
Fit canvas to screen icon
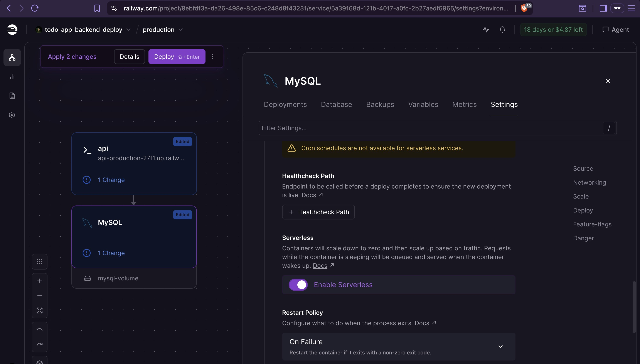[39, 310]
